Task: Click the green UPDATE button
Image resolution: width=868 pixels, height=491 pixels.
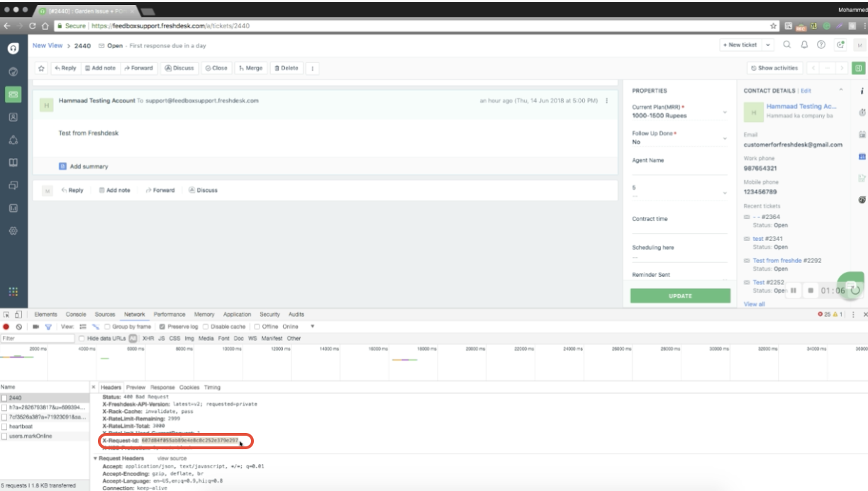Action: click(680, 296)
